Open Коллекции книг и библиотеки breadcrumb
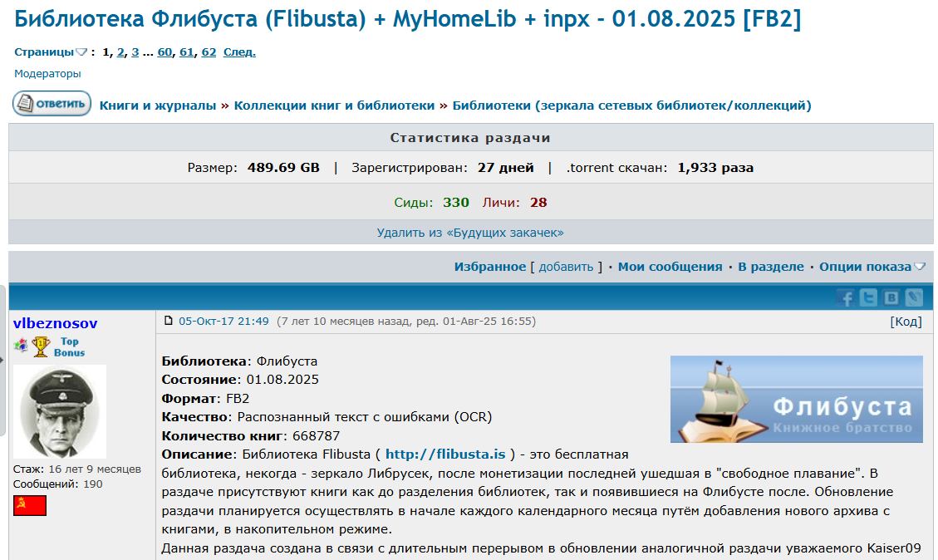 334,106
